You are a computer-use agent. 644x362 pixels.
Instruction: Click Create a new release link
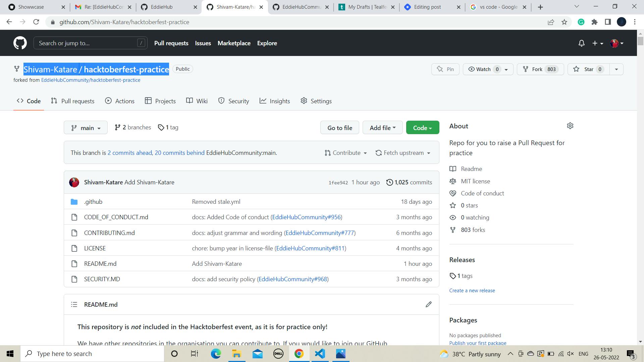472,291
